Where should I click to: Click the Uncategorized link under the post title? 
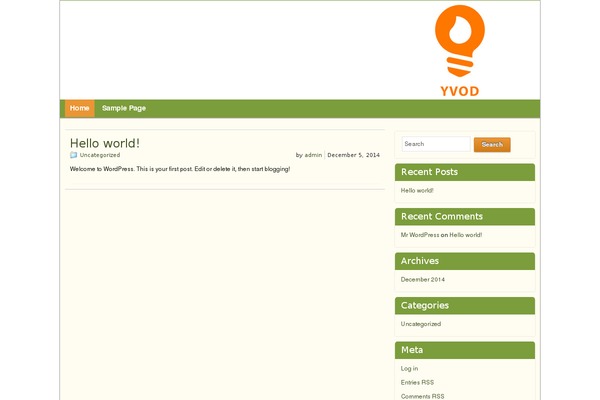[x=100, y=155]
